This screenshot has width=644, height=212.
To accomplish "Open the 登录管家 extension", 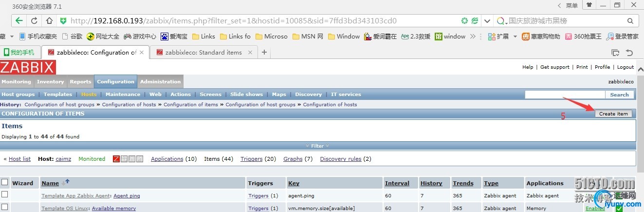I will (x=622, y=36).
